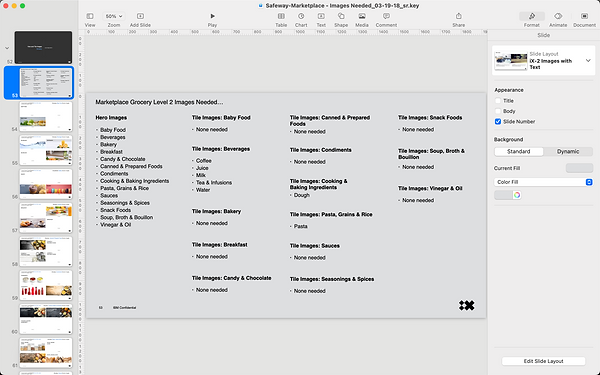Expand the Slide Layout chooser
The height and width of the screenshot is (375, 600).
588,60
